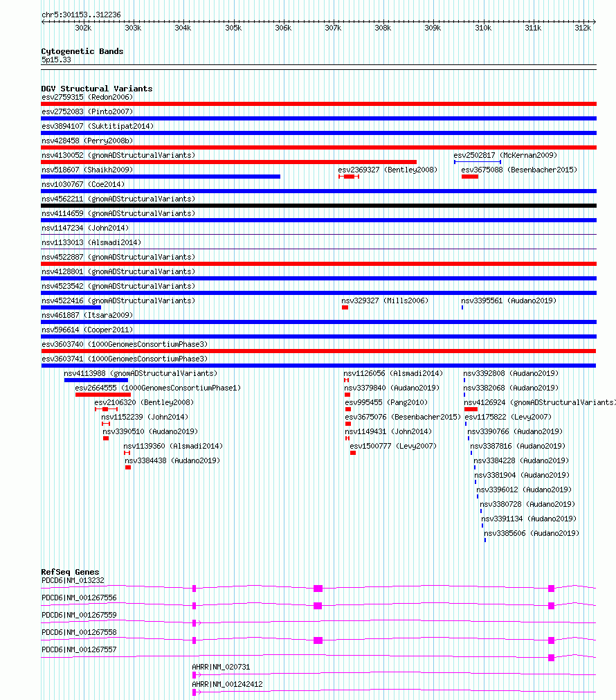Select the PDCD6|NM_001267556 transcript label

[x=79, y=598]
